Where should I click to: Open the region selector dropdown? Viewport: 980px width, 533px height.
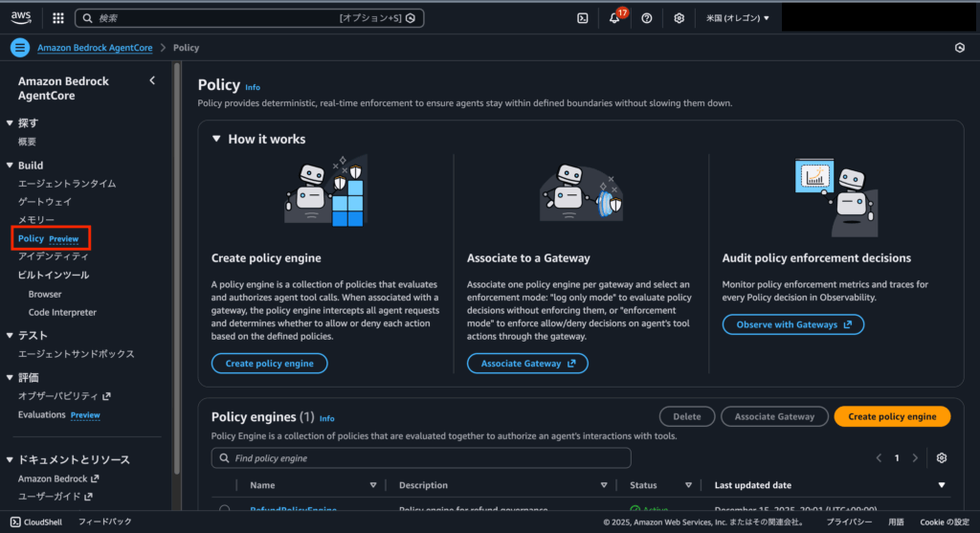pyautogui.click(x=737, y=17)
